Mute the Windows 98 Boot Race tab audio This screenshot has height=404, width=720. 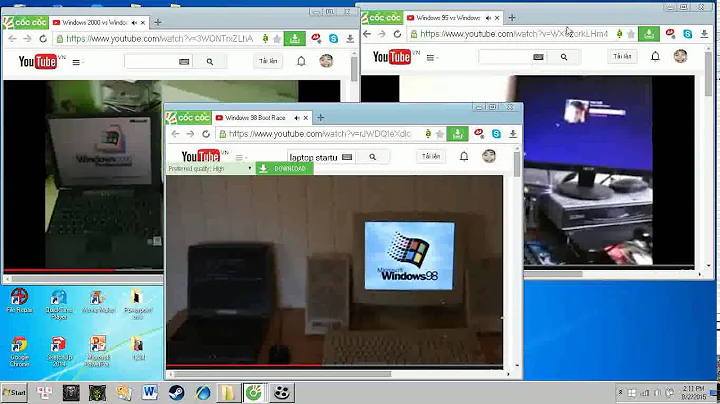pyautogui.click(x=297, y=118)
